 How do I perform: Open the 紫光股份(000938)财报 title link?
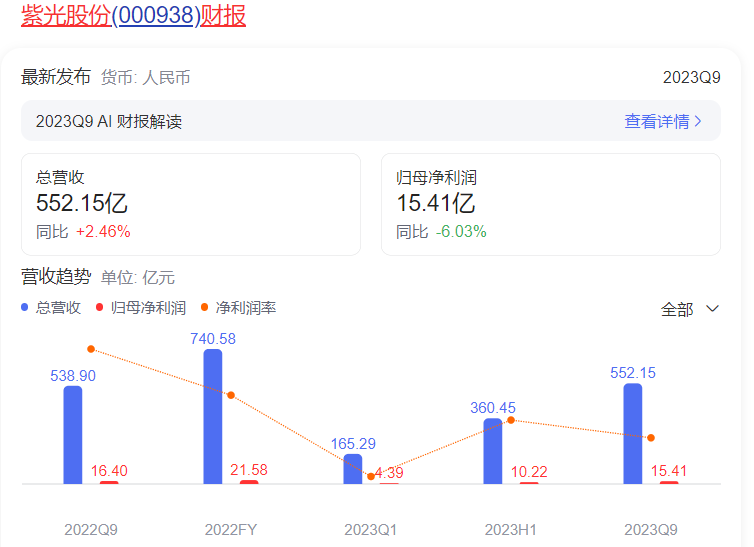pos(133,15)
